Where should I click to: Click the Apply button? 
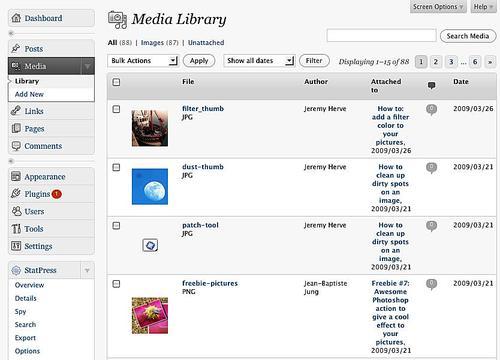point(199,61)
